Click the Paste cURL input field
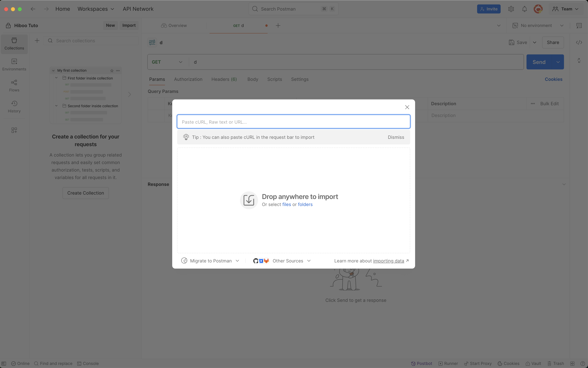 click(x=293, y=122)
